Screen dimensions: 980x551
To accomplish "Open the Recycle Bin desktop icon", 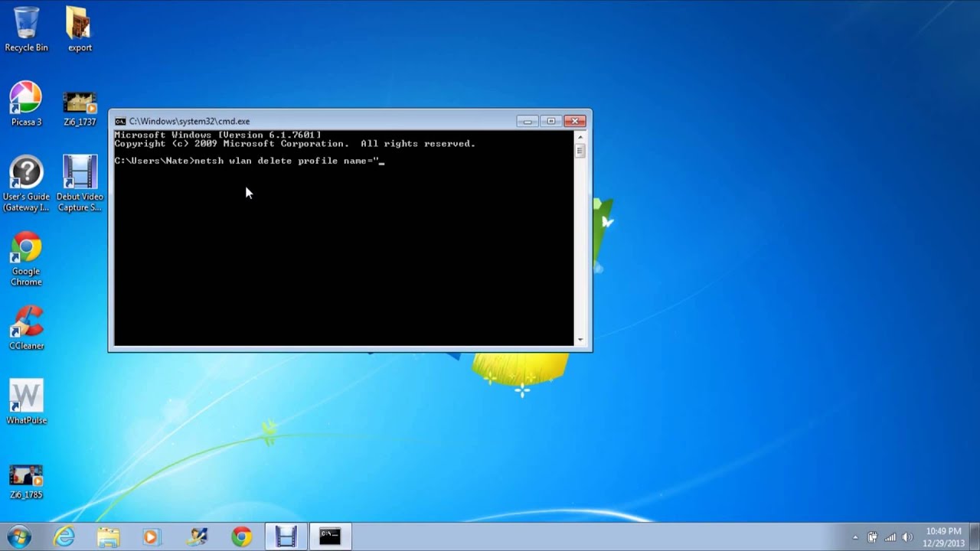I will tap(26, 29).
